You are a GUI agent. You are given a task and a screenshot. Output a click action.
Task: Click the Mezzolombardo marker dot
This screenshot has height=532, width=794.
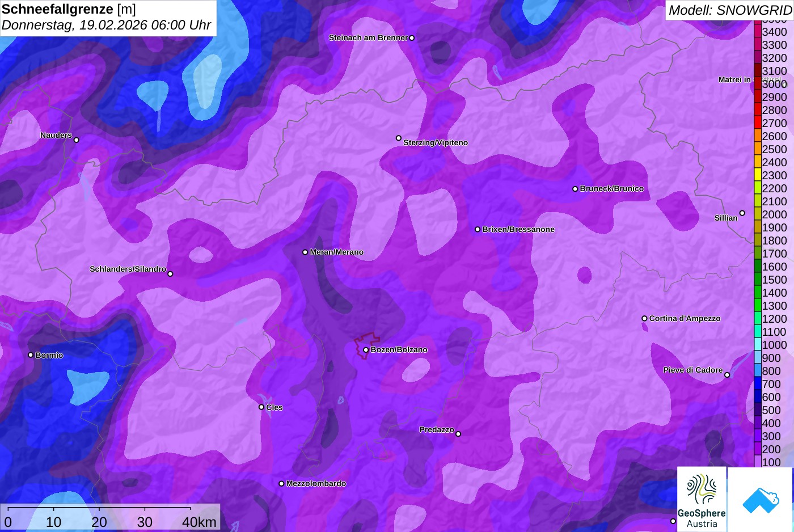(x=281, y=484)
